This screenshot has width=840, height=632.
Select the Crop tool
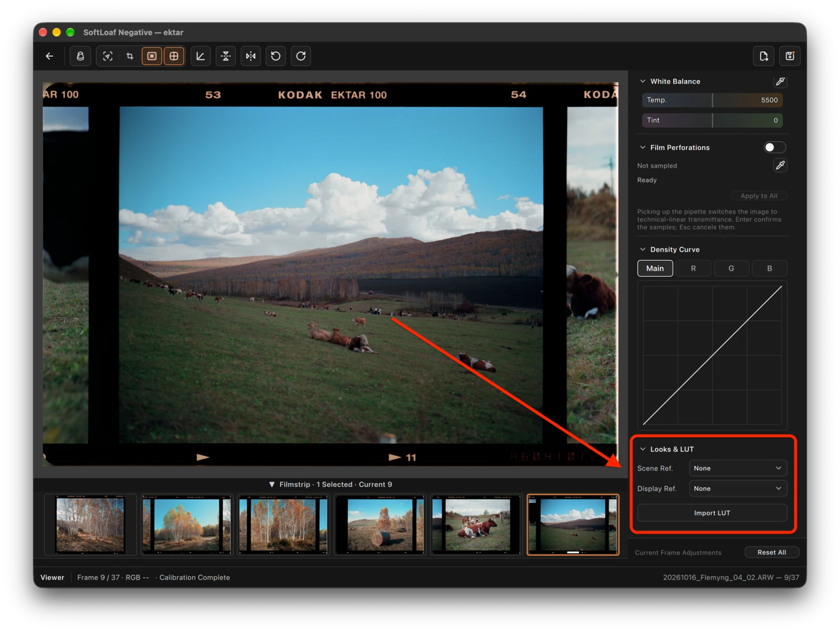pyautogui.click(x=130, y=56)
